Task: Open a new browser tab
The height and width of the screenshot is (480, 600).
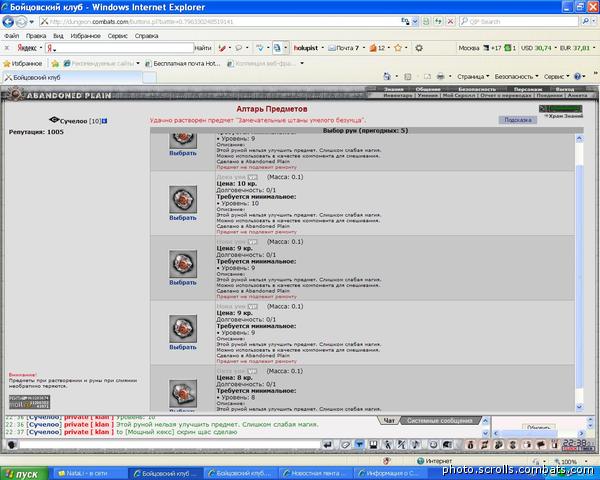Action: pyautogui.click(x=150, y=78)
